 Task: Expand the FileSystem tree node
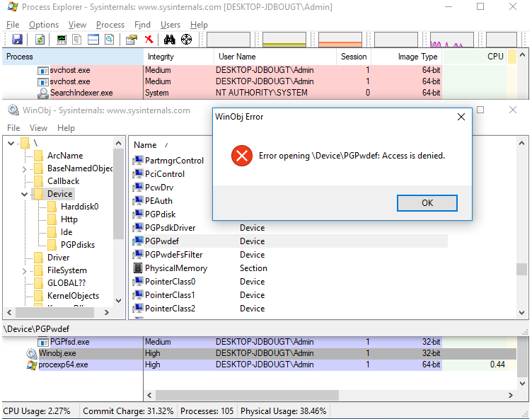pyautogui.click(x=25, y=270)
